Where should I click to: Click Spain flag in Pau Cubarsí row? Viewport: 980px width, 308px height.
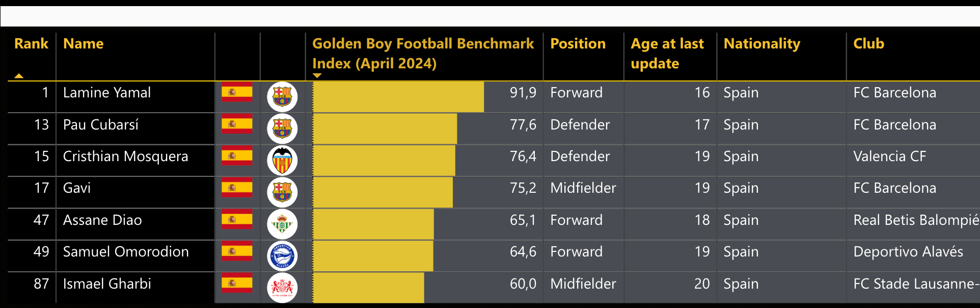click(x=237, y=124)
